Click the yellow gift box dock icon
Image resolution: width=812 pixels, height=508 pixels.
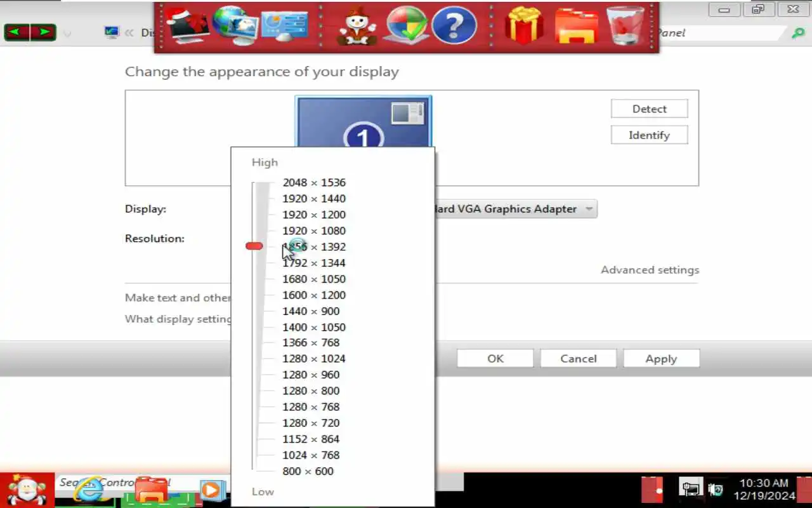coord(524,27)
